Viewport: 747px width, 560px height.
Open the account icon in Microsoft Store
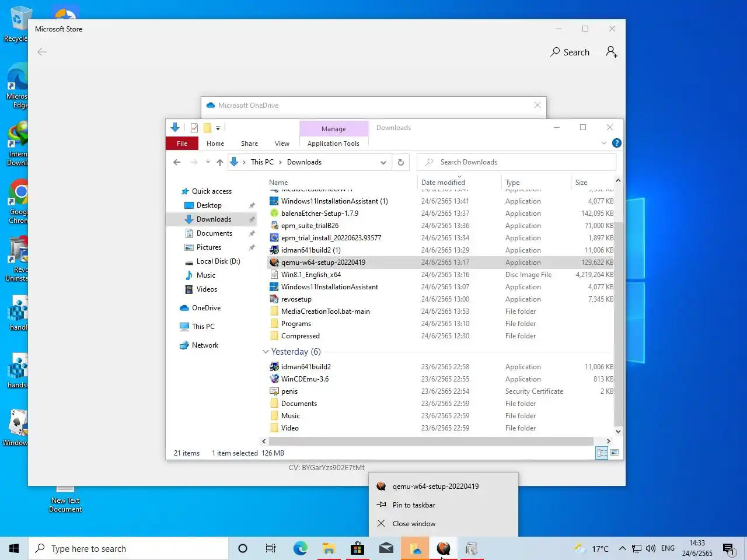(x=611, y=52)
